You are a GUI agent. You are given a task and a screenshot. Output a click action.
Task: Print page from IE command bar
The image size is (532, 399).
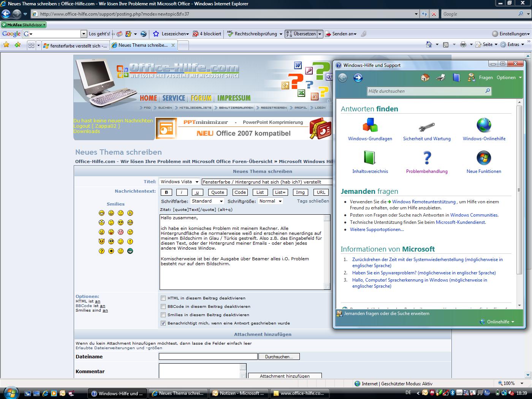(463, 44)
